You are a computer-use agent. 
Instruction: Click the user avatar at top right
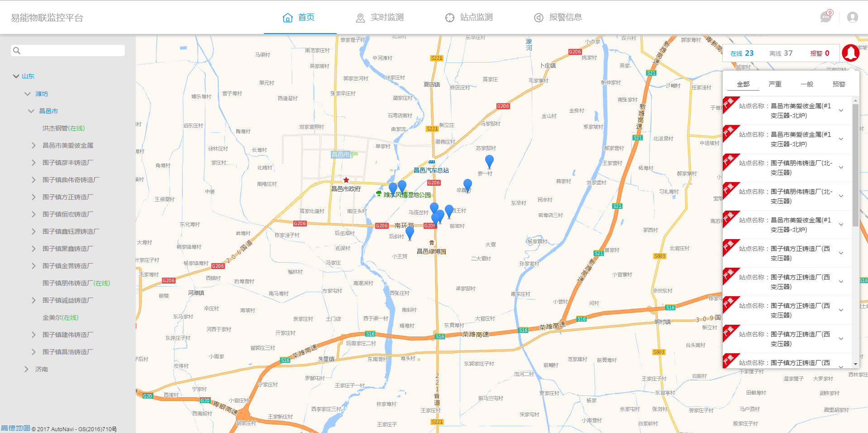(852, 17)
